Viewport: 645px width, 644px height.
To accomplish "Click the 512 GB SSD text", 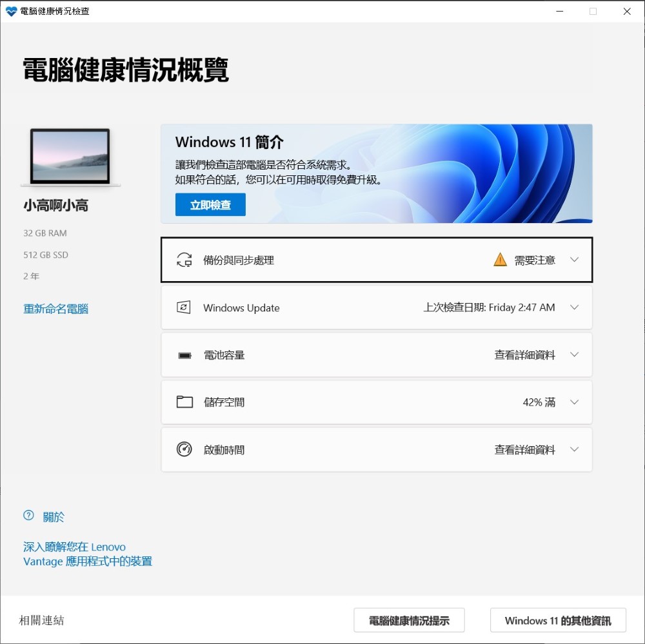I will coord(46,255).
